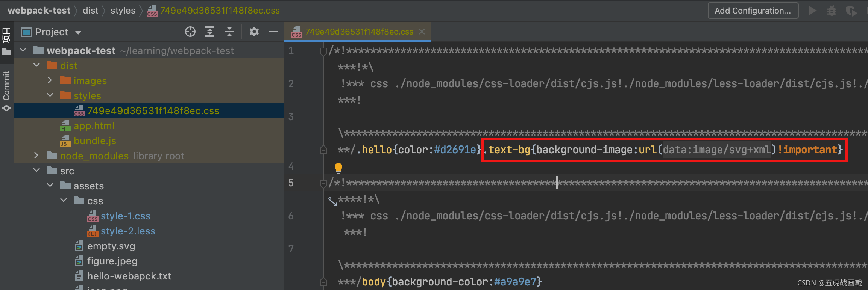Click the #d2691e color value in editor

455,150
